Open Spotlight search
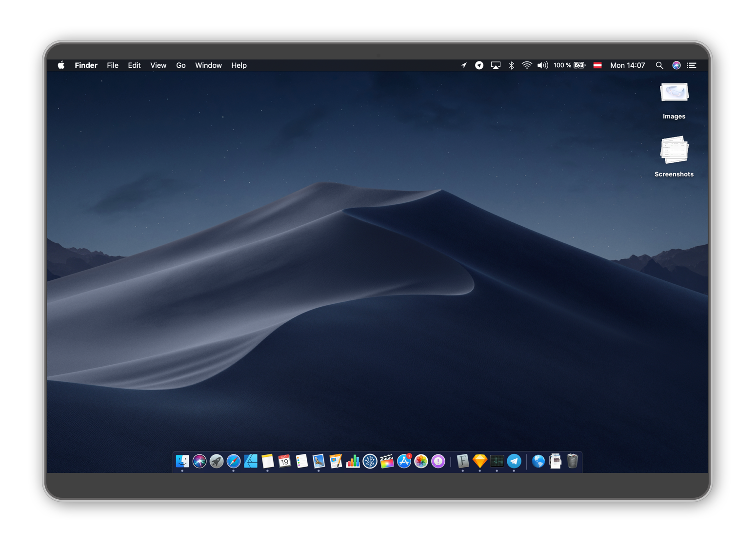This screenshot has width=756, height=549. click(x=659, y=65)
